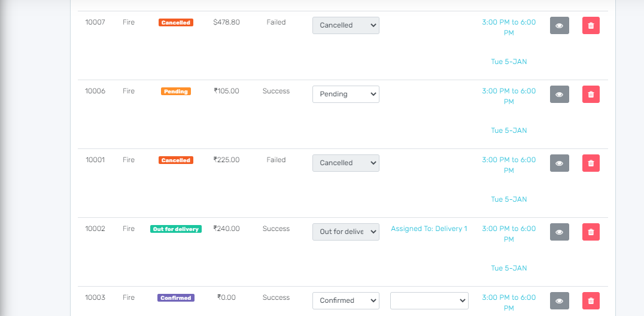
Task: Open eye icon for order 10006
Action: tap(559, 95)
